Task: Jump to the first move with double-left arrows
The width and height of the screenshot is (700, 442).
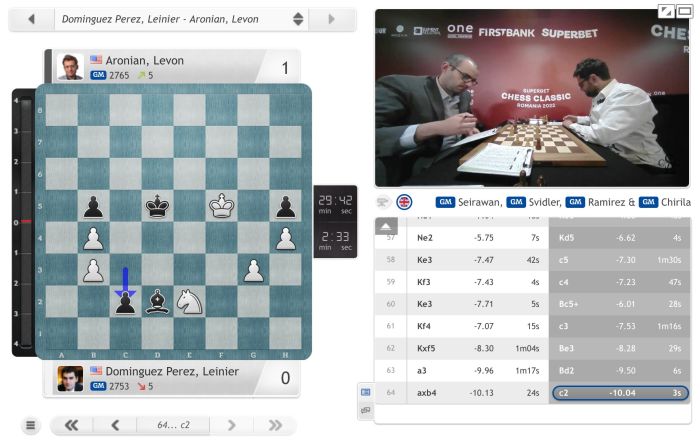Action: point(71,425)
